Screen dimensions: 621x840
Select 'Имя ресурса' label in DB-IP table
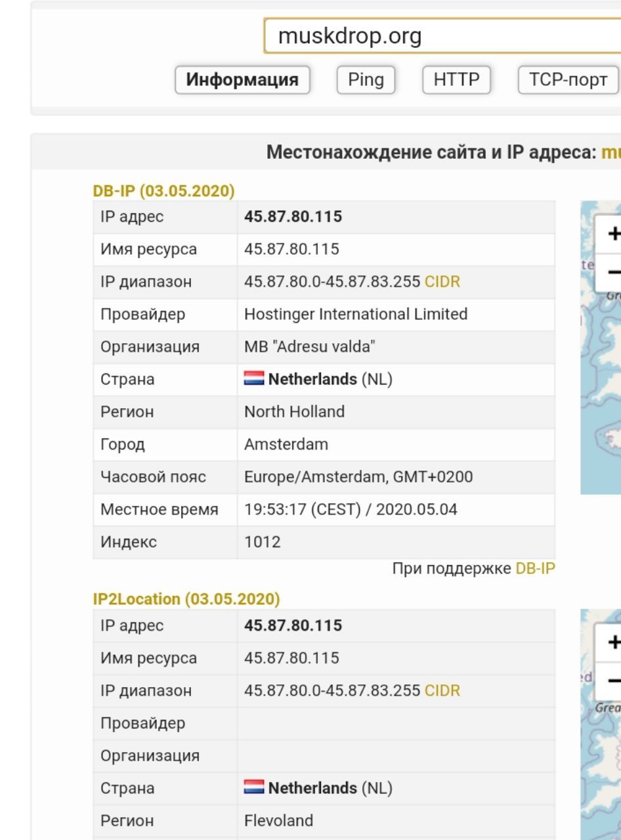pos(148,249)
